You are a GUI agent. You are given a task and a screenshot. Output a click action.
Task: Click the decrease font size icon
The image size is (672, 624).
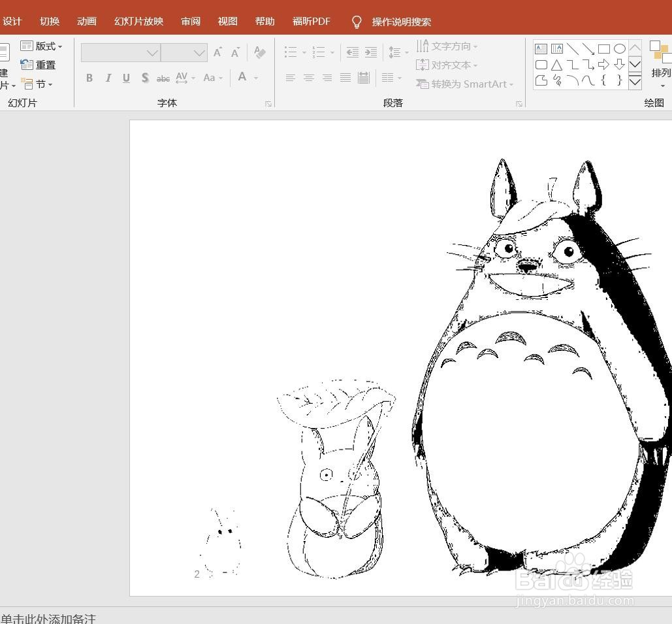[235, 52]
